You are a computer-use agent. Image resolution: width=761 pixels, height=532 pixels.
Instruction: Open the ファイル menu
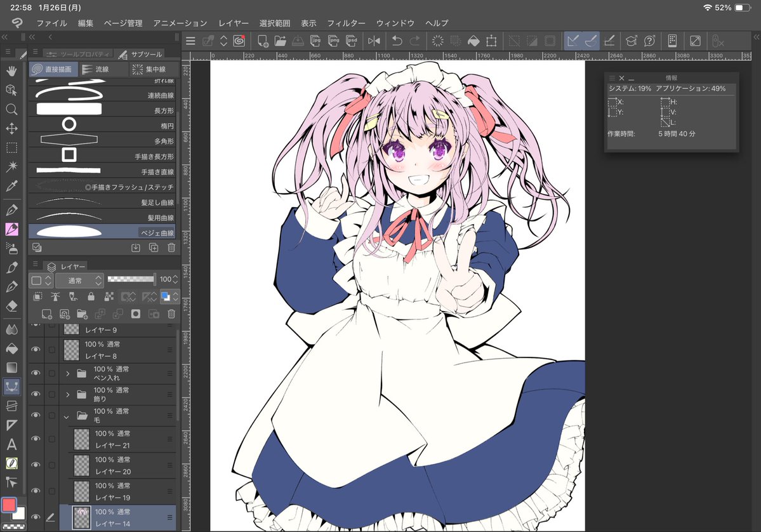(51, 23)
